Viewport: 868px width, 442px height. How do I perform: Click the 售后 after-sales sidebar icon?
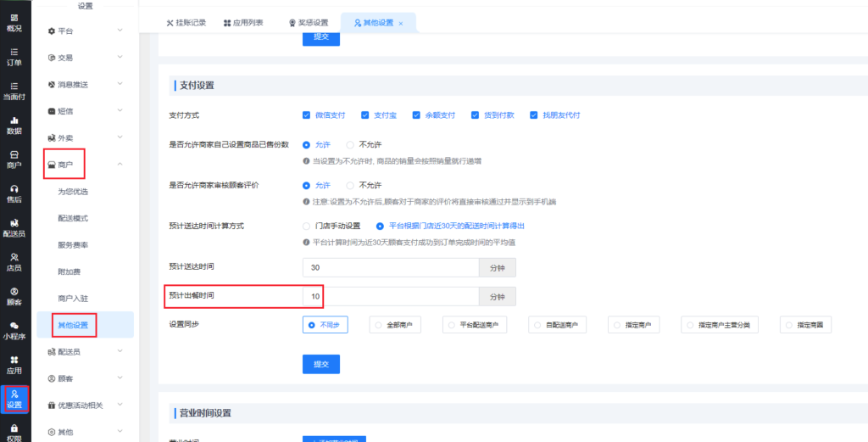[x=14, y=193]
